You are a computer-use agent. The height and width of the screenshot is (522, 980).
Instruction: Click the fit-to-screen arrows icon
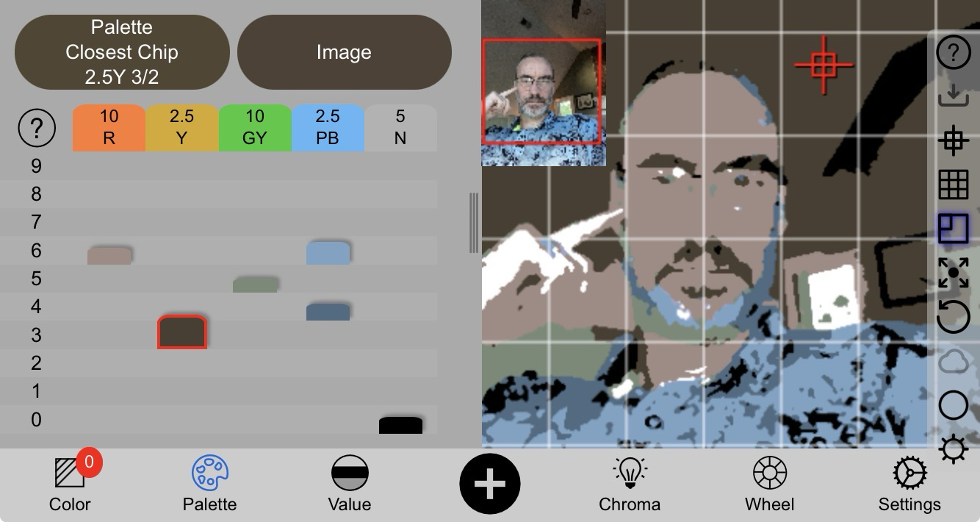pyautogui.click(x=954, y=273)
